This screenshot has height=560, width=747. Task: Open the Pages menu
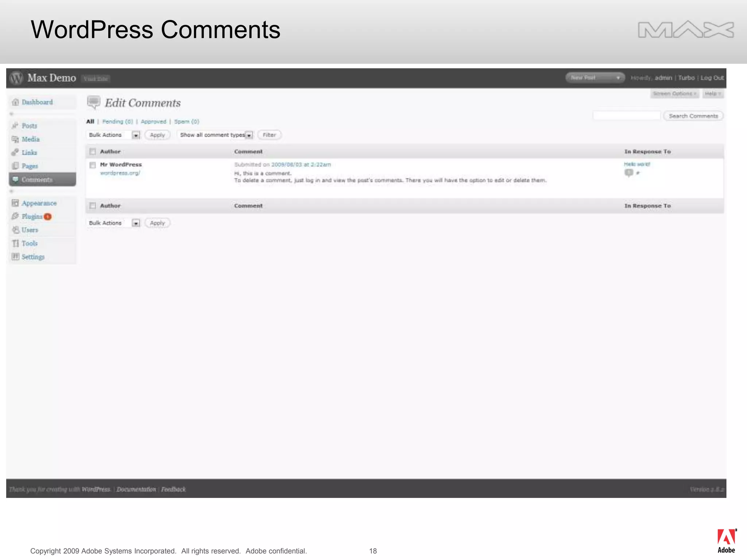30,166
